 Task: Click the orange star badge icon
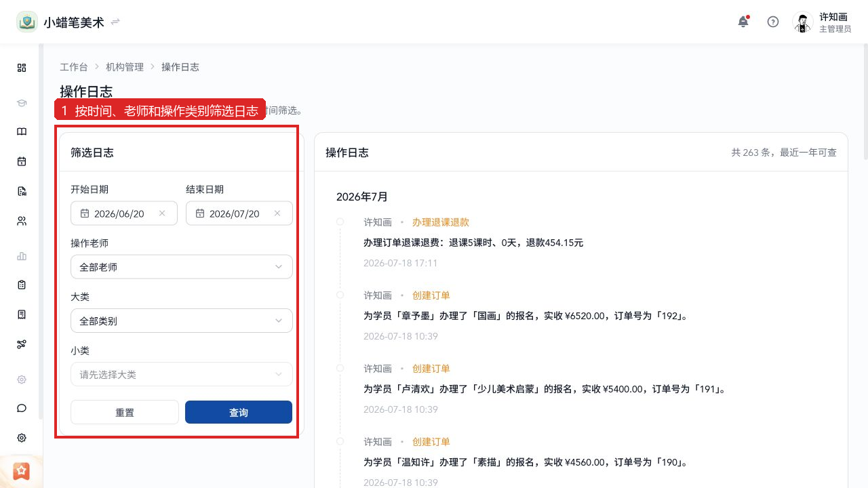pyautogui.click(x=22, y=470)
